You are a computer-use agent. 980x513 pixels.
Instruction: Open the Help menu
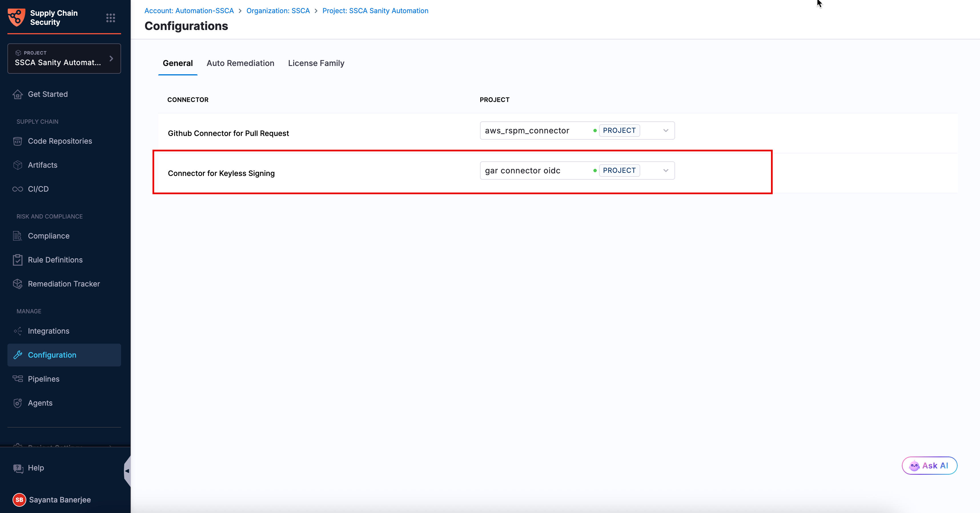[x=29, y=468]
